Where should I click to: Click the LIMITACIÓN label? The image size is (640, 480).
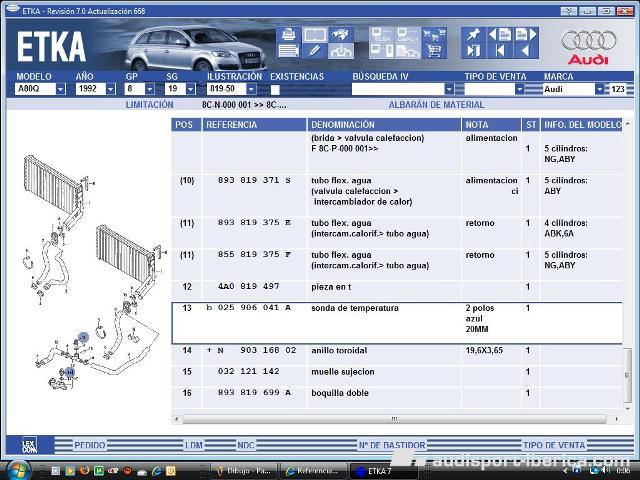tap(149, 105)
